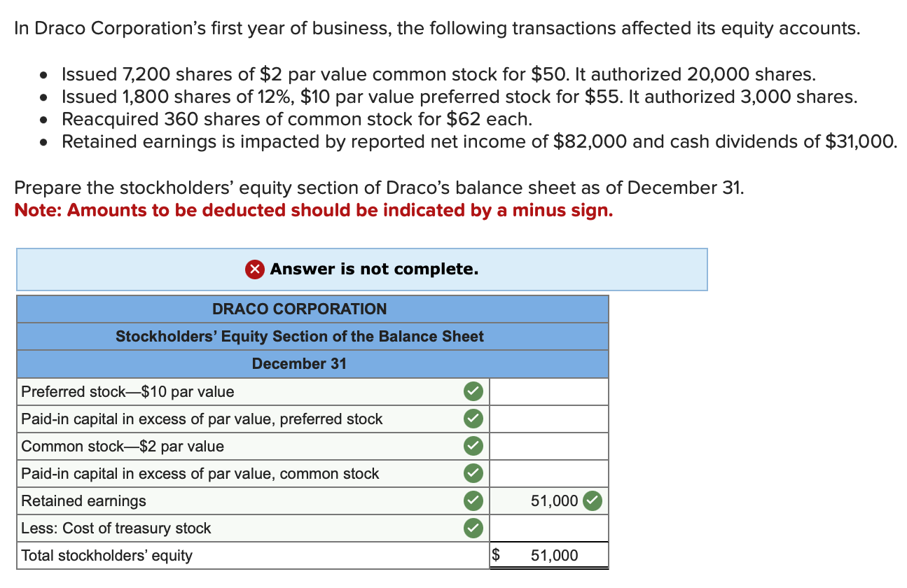Click the Answer is not complete banner text
Screen dimensions: 907x588
click(x=375, y=269)
